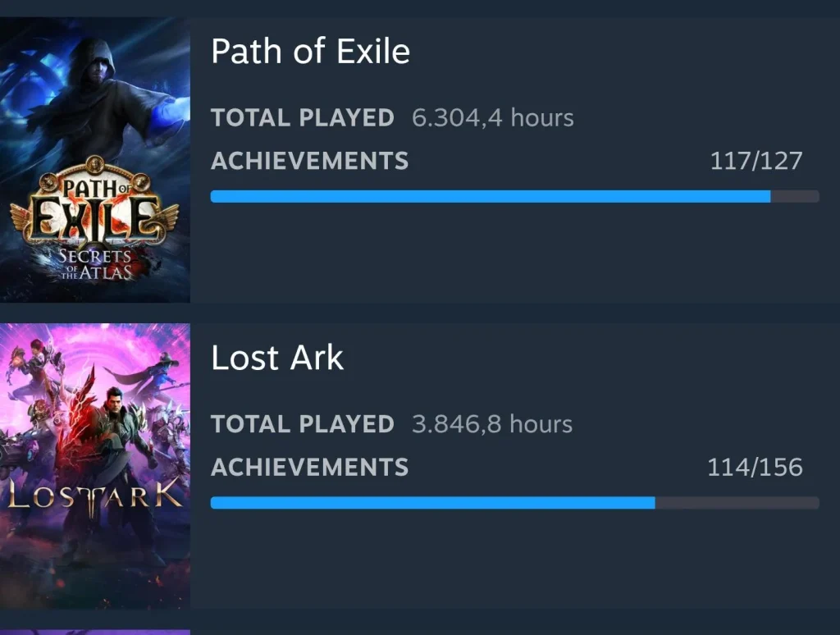View Path of Exile ACHIEVEMENTS label
The width and height of the screenshot is (840, 635).
point(309,161)
